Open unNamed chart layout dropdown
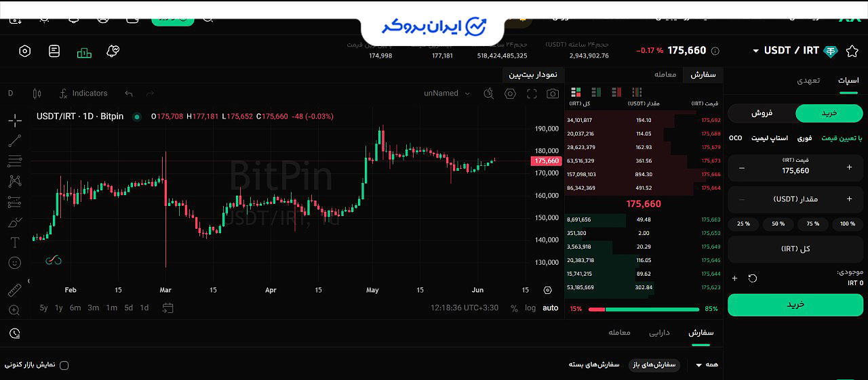The height and width of the screenshot is (380, 868). (x=448, y=93)
